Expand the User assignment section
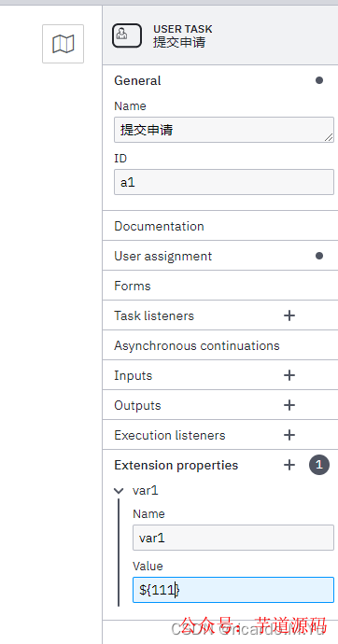 point(220,256)
